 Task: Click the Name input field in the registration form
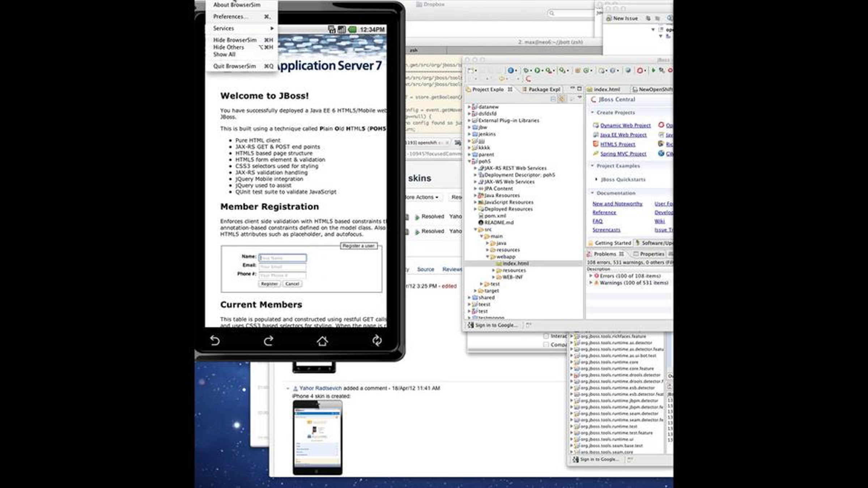(282, 258)
